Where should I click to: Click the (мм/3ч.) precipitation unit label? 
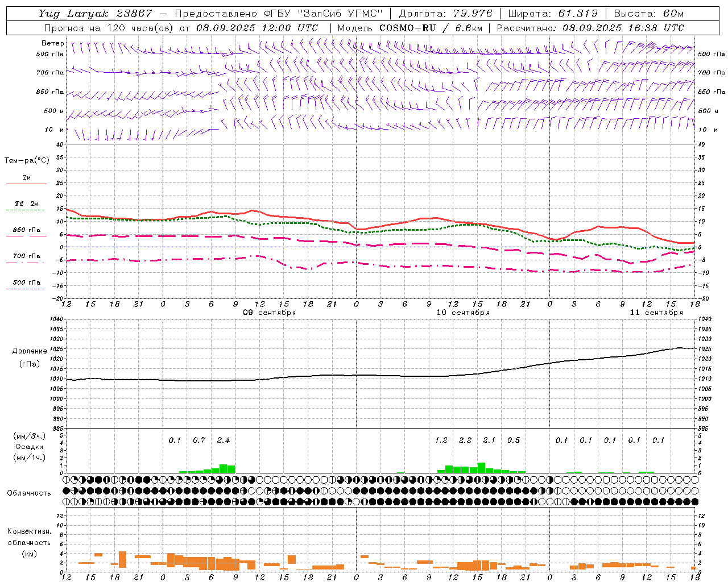pos(28,436)
